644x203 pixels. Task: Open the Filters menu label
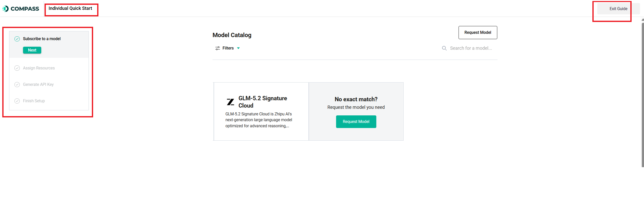click(228, 48)
